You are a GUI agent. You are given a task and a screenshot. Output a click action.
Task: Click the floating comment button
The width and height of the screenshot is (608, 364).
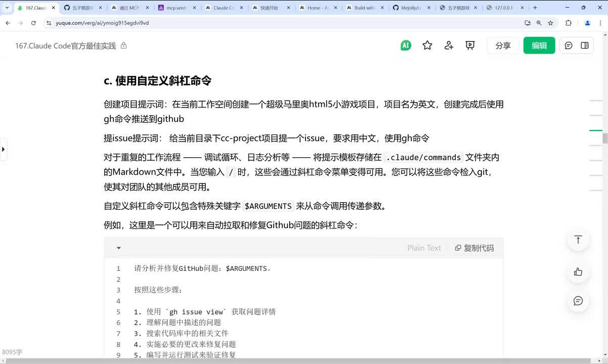[578, 301]
